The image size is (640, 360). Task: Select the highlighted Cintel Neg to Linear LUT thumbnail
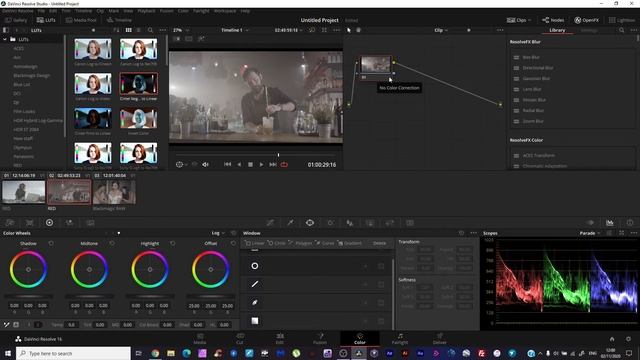pyautogui.click(x=138, y=83)
